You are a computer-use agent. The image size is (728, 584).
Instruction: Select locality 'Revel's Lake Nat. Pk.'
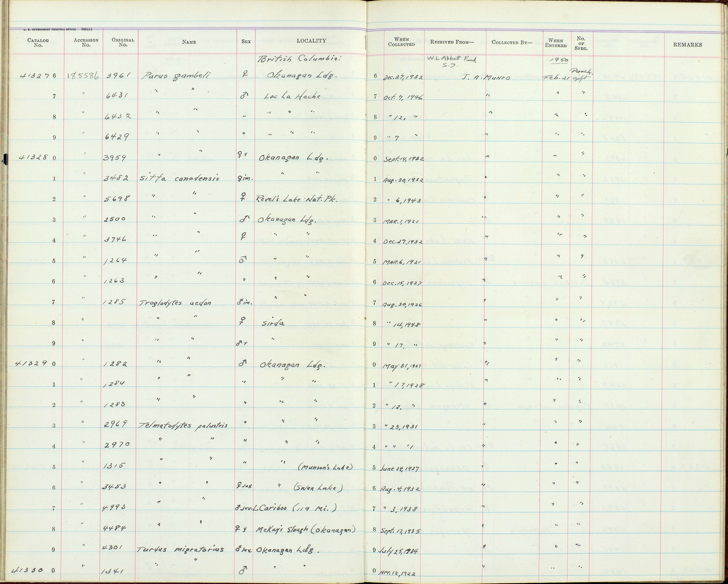[x=297, y=199]
